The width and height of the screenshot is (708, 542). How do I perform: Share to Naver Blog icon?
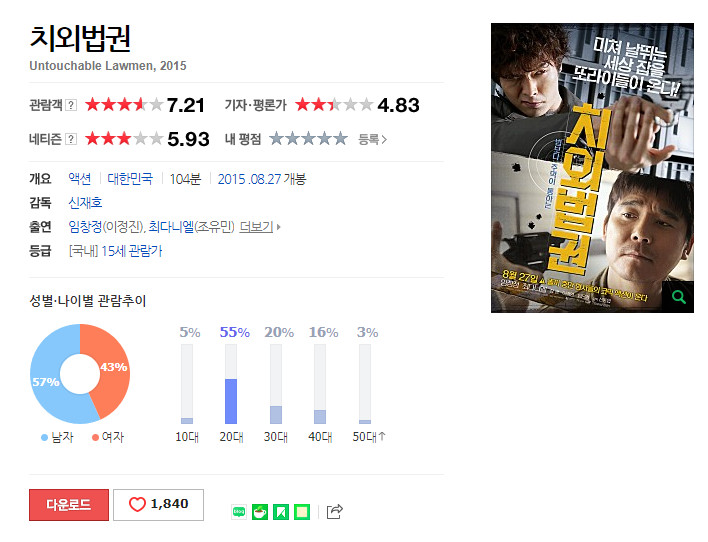pyautogui.click(x=239, y=512)
